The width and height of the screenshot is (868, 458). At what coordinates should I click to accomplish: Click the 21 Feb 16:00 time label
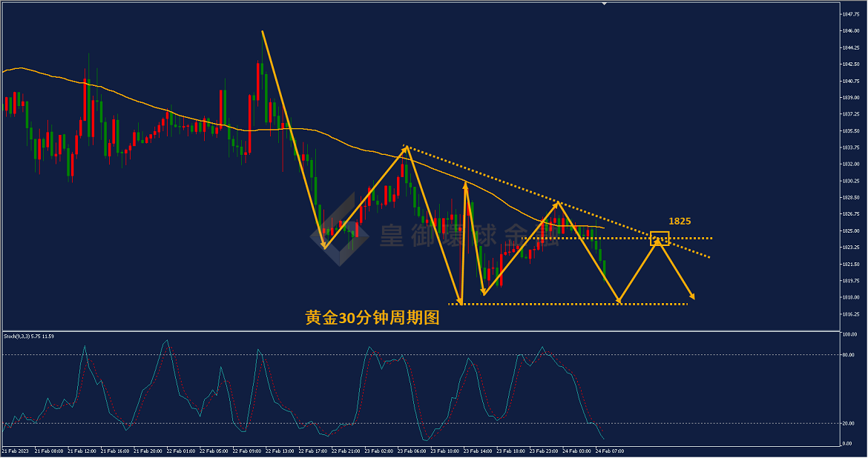point(115,451)
